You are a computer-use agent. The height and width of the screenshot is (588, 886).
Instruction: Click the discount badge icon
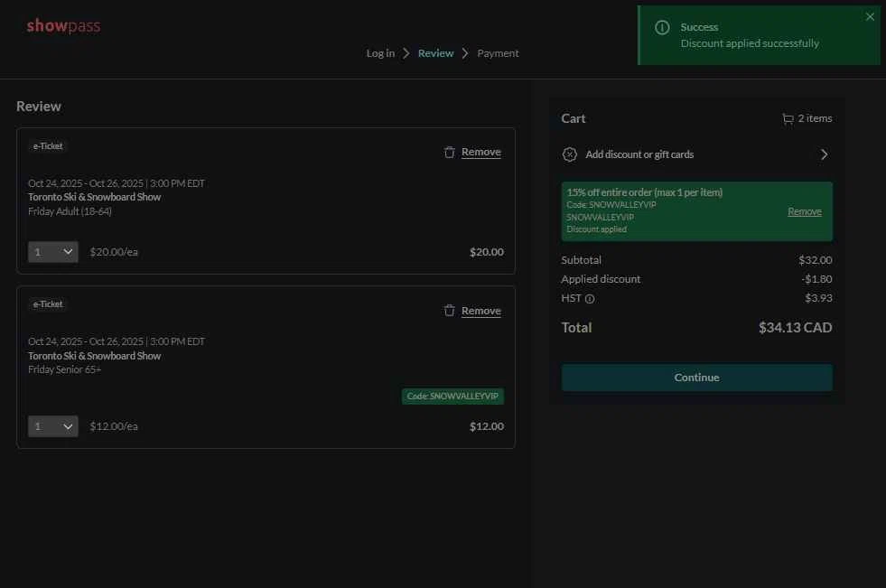tap(570, 154)
